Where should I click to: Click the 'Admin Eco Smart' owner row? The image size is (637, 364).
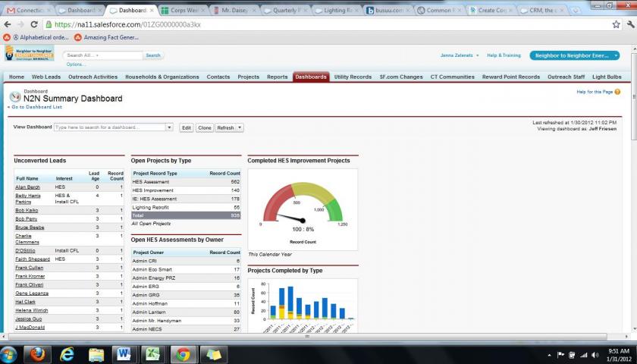(x=186, y=269)
